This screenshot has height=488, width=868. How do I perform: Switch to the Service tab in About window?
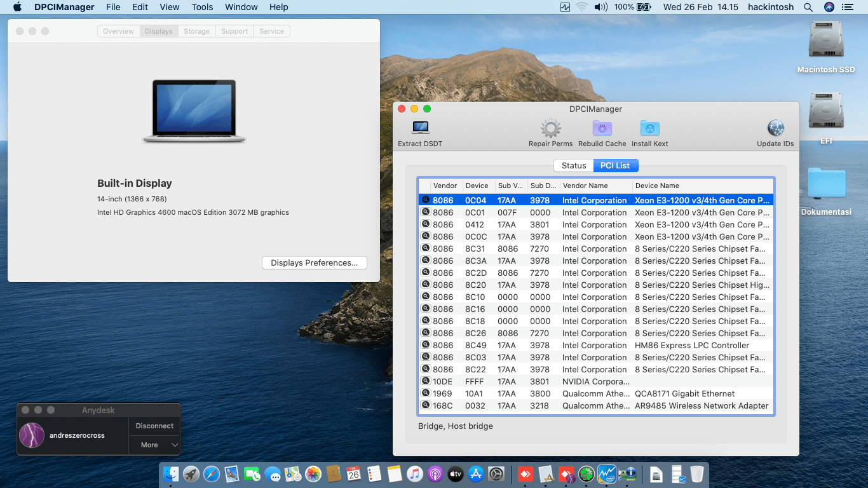[x=271, y=31]
